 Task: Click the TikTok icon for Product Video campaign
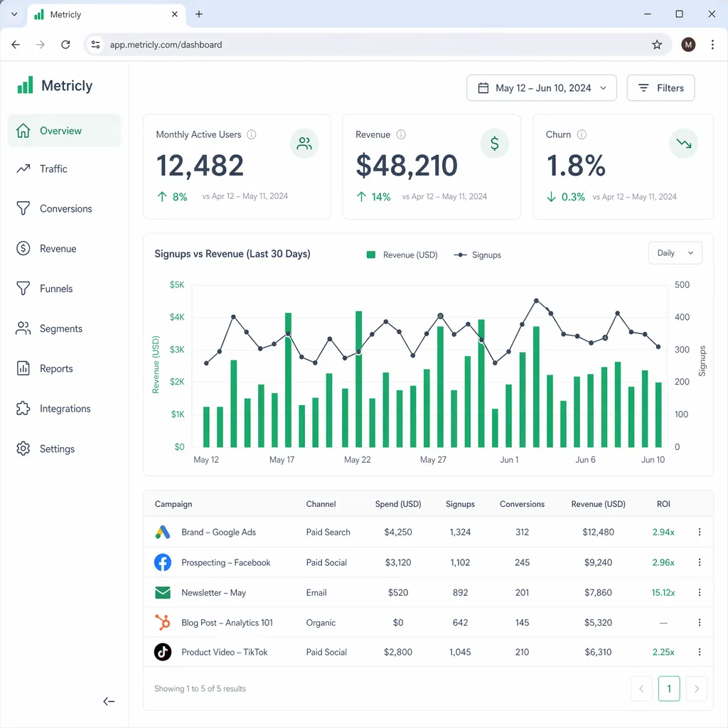[x=163, y=651]
